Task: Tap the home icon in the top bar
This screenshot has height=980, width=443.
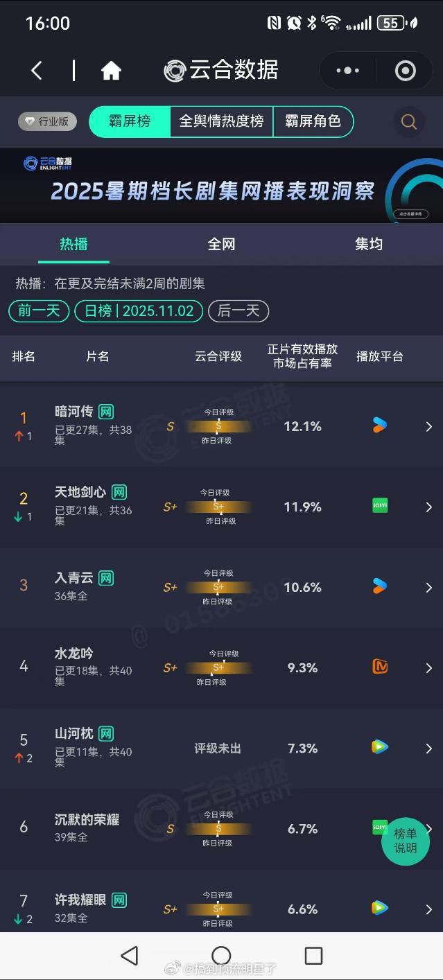Action: point(111,70)
